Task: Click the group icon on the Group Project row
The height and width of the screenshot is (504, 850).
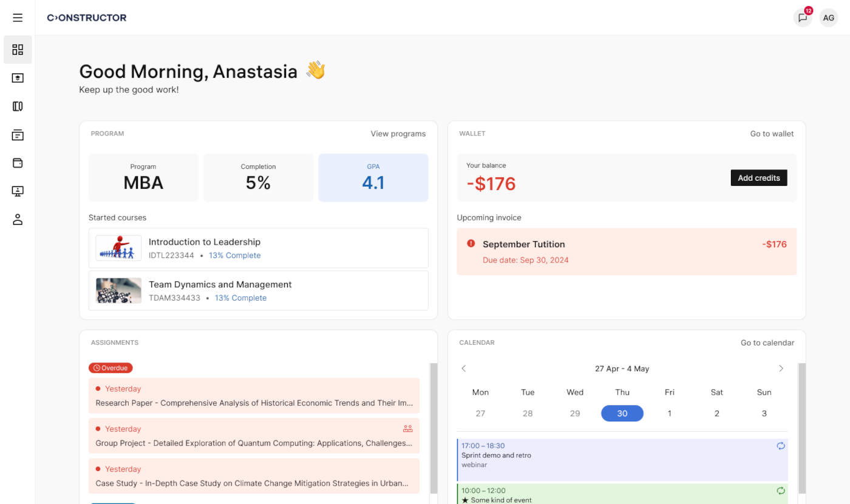Action: coord(407,428)
